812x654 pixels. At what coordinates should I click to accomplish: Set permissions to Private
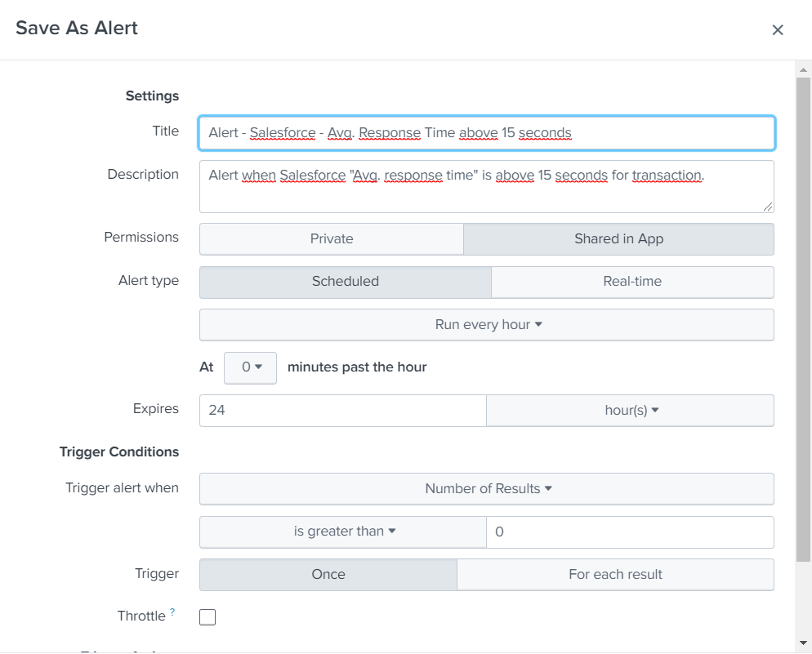click(x=332, y=239)
